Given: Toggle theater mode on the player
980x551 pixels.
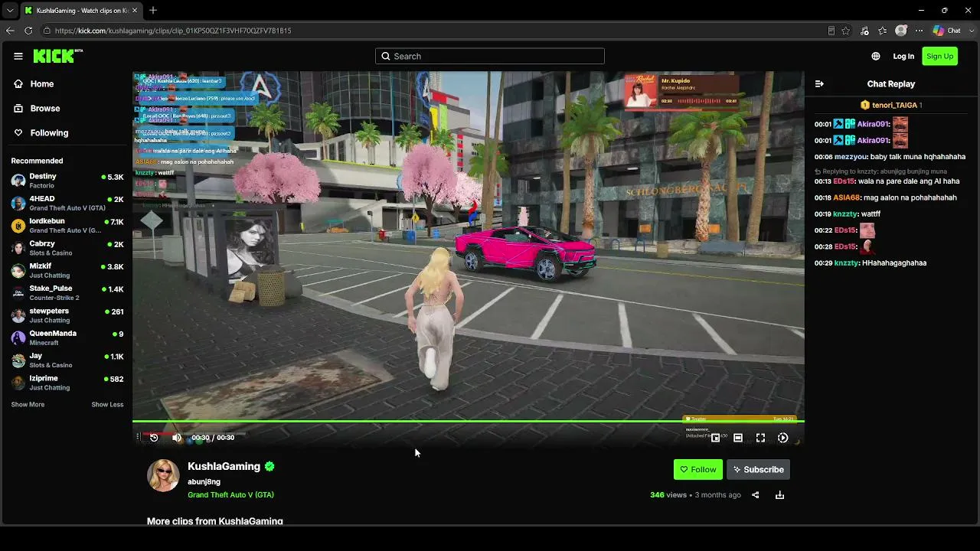Looking at the screenshot, I should click(x=738, y=438).
